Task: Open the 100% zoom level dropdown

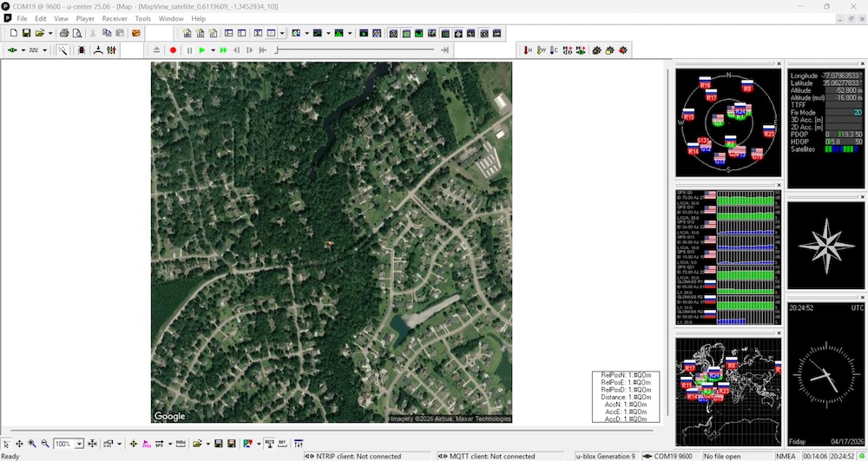Action: coord(80,444)
